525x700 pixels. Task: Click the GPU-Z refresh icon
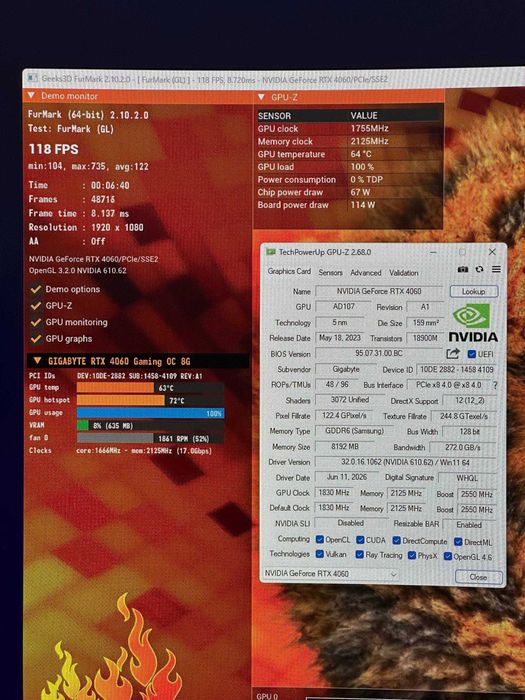coord(479,269)
